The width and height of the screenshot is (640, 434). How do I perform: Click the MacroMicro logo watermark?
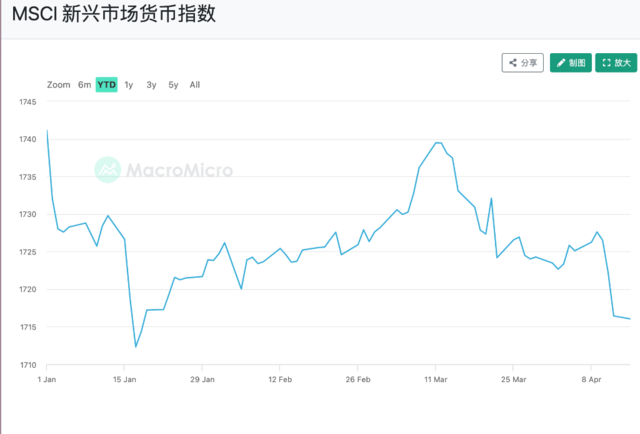point(164,170)
